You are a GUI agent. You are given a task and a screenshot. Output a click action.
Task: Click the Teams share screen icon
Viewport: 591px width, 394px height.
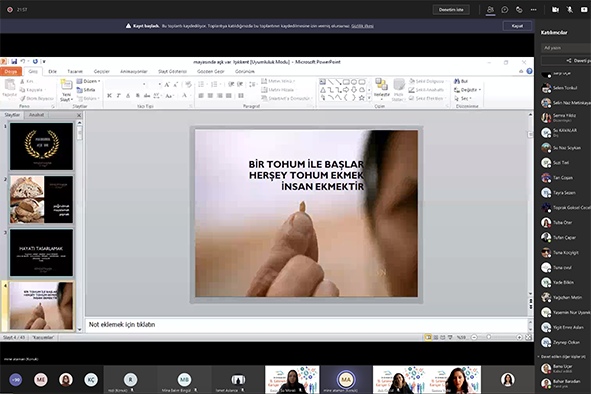pyautogui.click(x=584, y=10)
